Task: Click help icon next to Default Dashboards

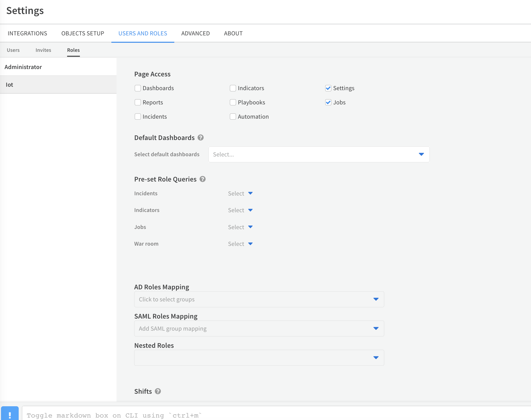Action: click(x=201, y=138)
